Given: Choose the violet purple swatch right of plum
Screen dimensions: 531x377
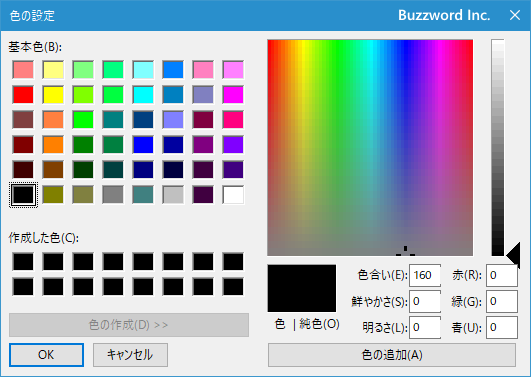Looking at the screenshot, I should point(233,145).
